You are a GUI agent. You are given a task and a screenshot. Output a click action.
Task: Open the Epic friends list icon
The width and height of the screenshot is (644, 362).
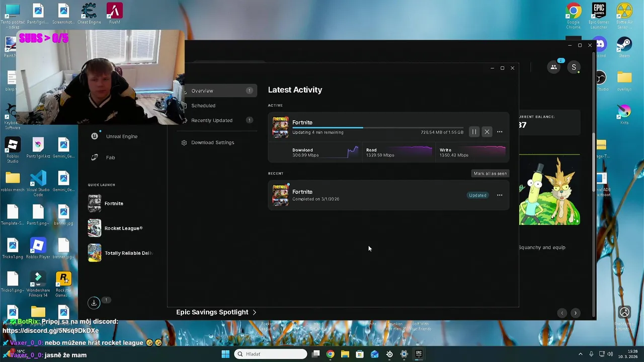[x=553, y=67]
